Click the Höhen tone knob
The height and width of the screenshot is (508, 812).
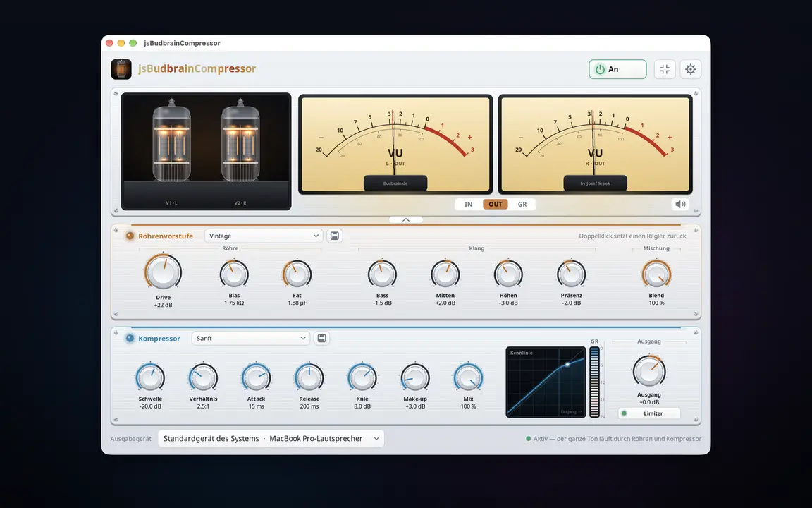(x=508, y=274)
